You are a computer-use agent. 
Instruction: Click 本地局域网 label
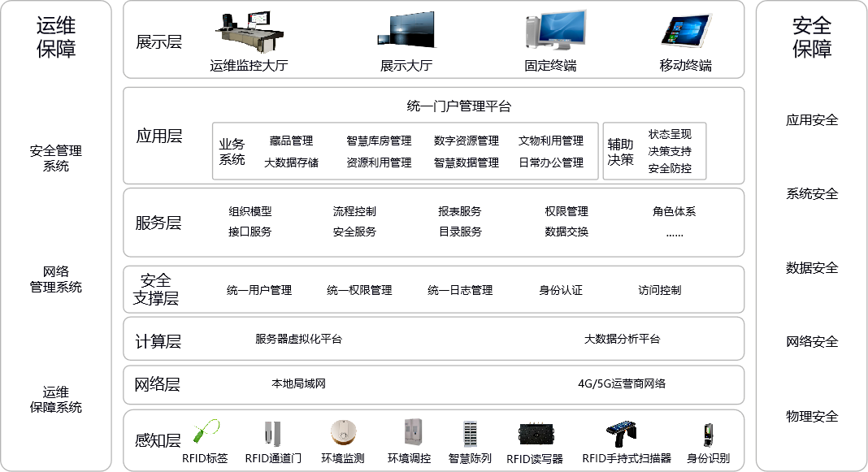click(298, 383)
